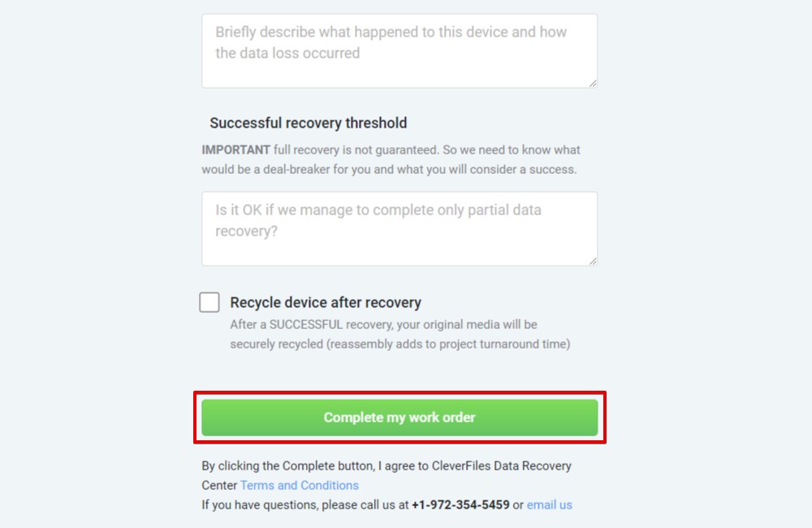Image resolution: width=812 pixels, height=528 pixels.
Task: Click the phone number +1-972-354-5459
Action: pyautogui.click(x=460, y=504)
